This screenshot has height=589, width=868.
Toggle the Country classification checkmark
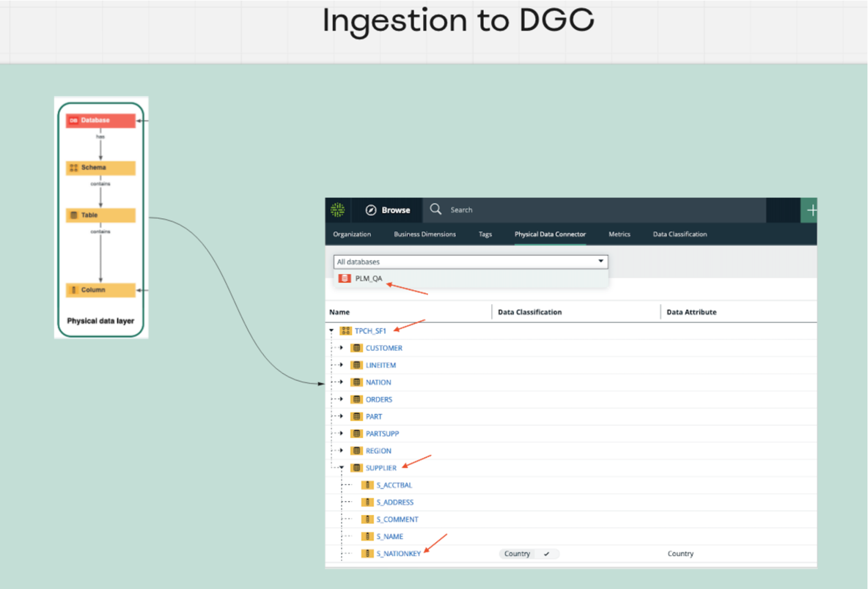(x=547, y=554)
